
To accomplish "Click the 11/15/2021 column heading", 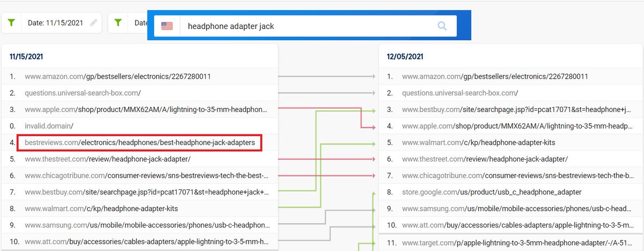I will 26,56.
